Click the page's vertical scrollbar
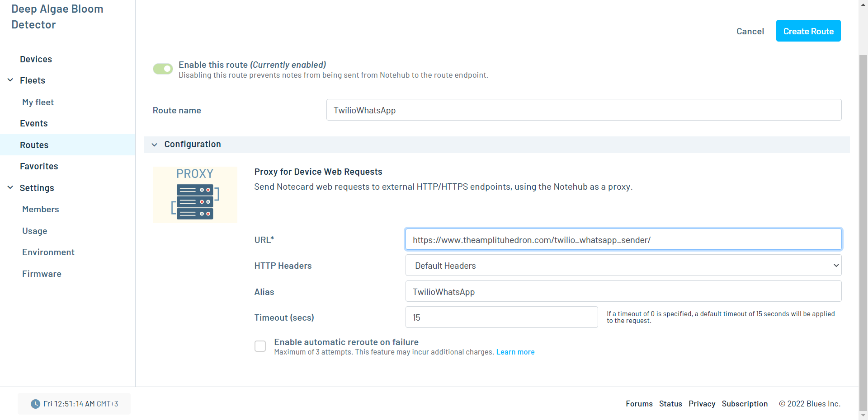868x420 pixels. (x=863, y=226)
